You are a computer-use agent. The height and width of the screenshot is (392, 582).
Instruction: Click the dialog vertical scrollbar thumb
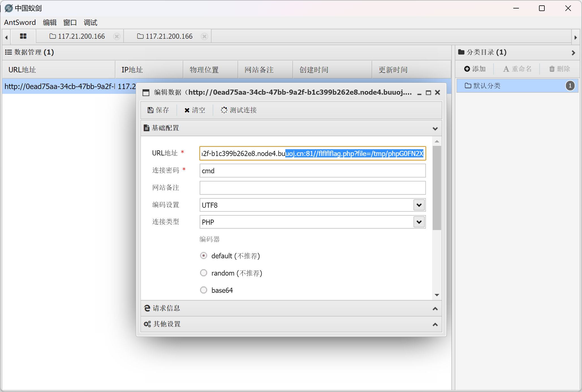[437, 188]
